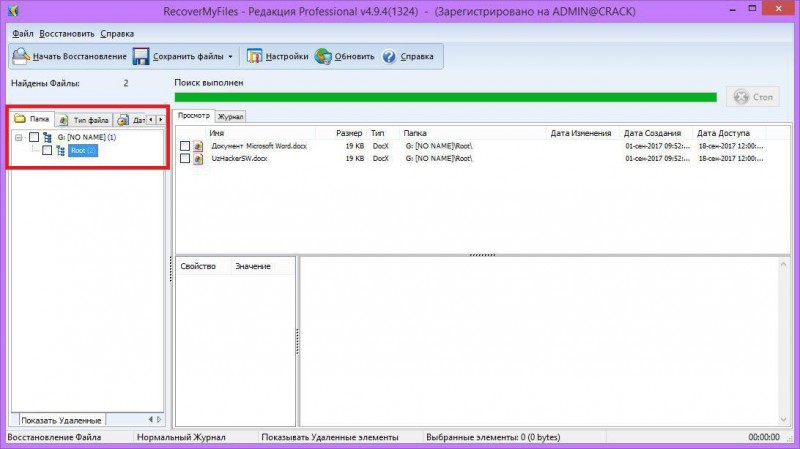Switch to the Просмотр tab
Image resolution: width=800 pixels, height=449 pixels.
(x=194, y=116)
